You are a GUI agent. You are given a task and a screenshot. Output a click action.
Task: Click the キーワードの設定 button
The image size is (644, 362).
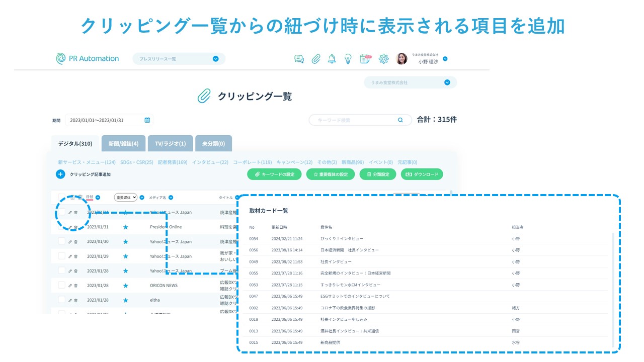[x=274, y=174]
